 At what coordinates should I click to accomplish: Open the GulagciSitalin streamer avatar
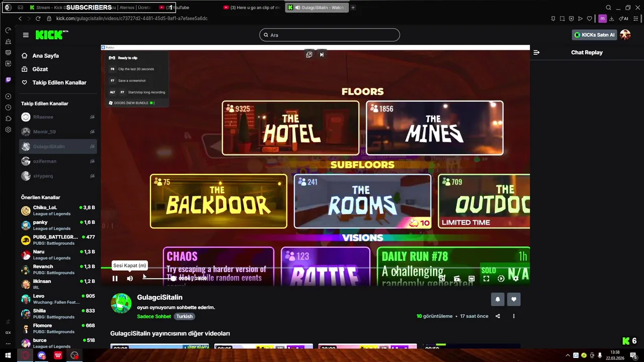tap(121, 303)
